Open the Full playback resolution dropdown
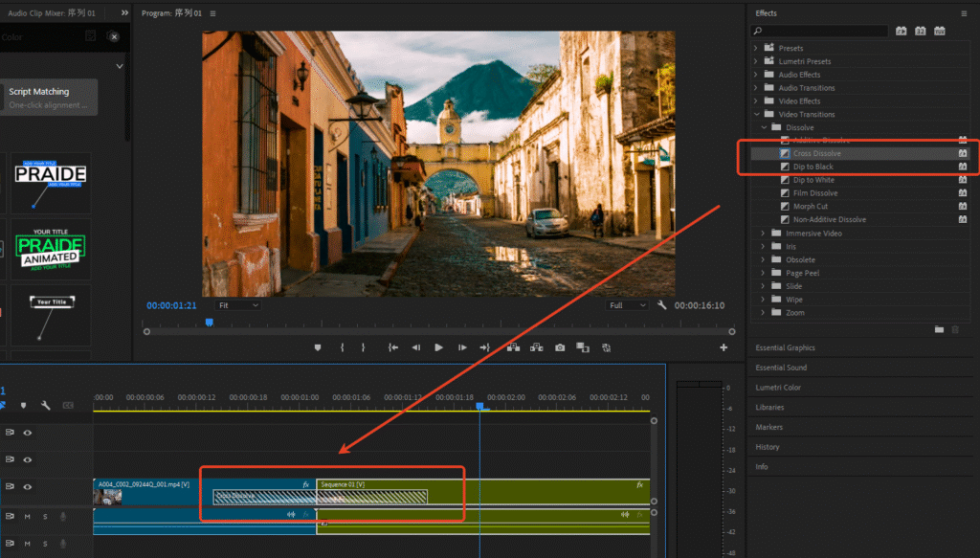Screen dimensions: 980x558 [x=629, y=305]
